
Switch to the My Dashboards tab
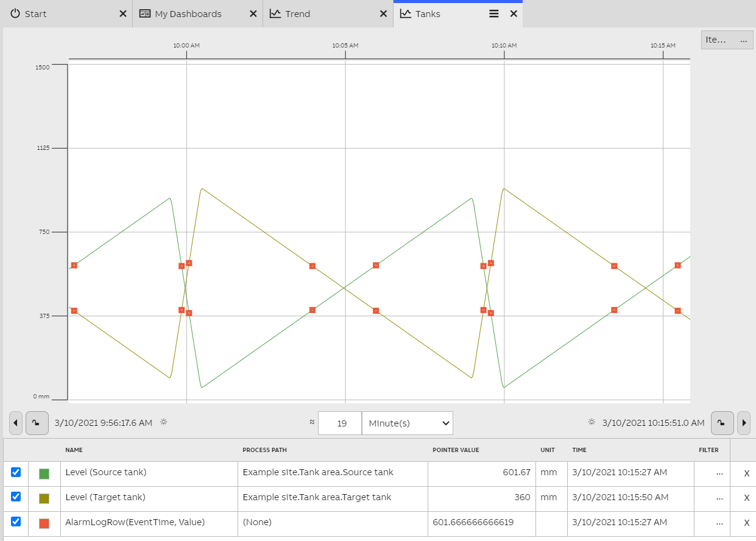click(197, 13)
